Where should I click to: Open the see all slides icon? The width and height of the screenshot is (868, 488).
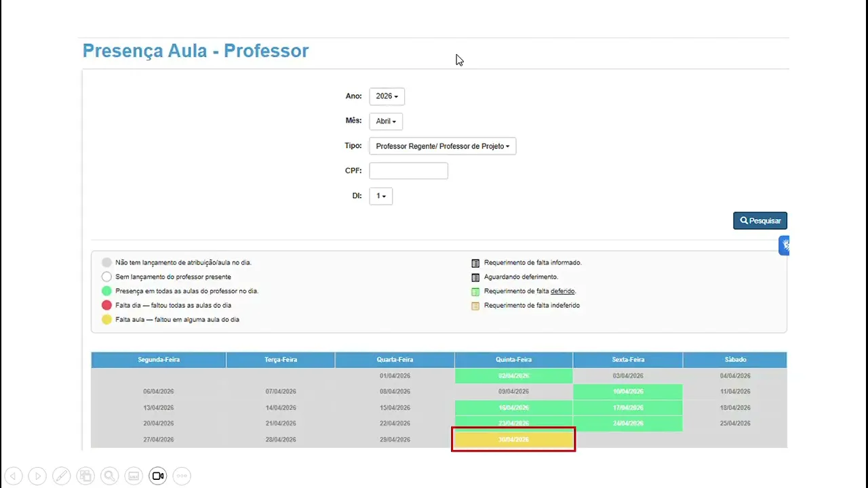coord(85,476)
